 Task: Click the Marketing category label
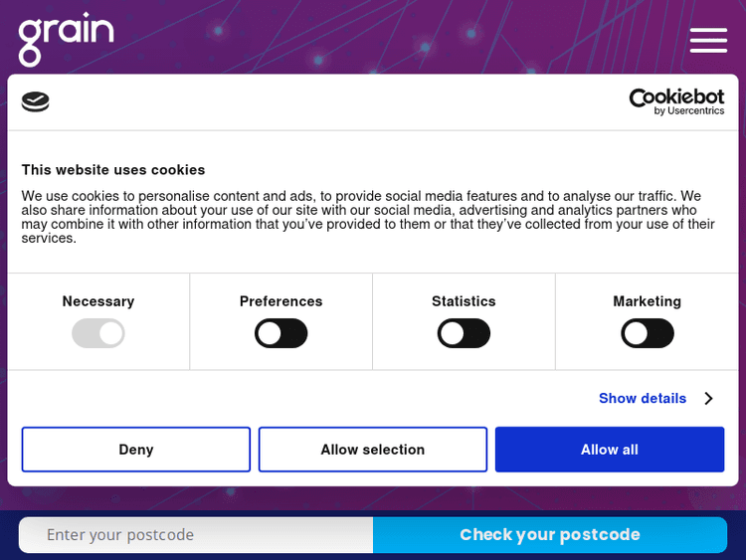(x=648, y=301)
